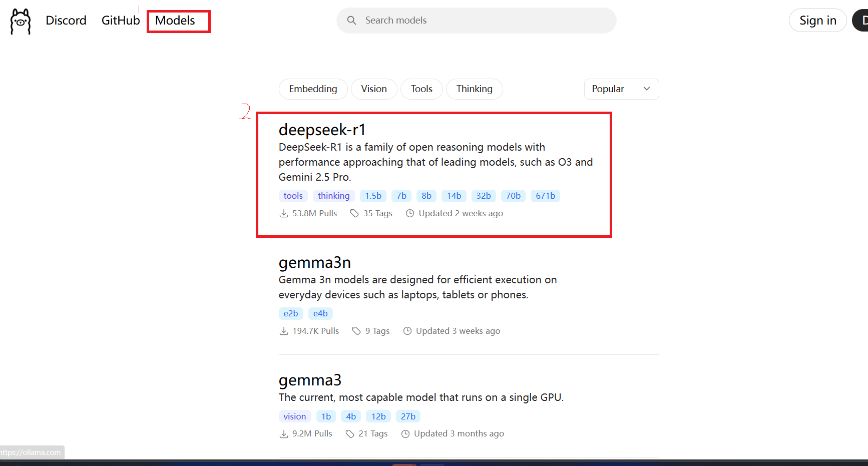Click the Sign in button
Image resolution: width=868 pixels, height=466 pixels.
point(818,21)
